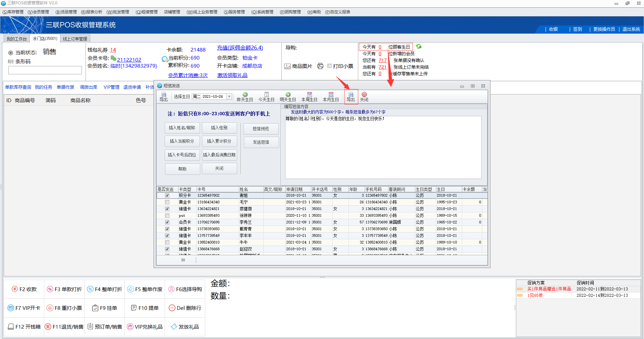
Task: Open F6选择导购
Action: click(185, 289)
